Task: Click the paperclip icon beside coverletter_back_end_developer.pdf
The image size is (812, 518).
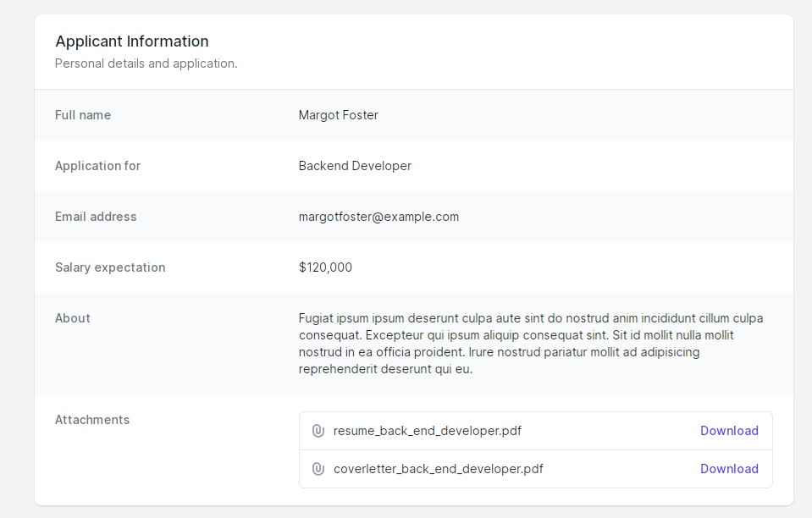Action: click(x=318, y=469)
